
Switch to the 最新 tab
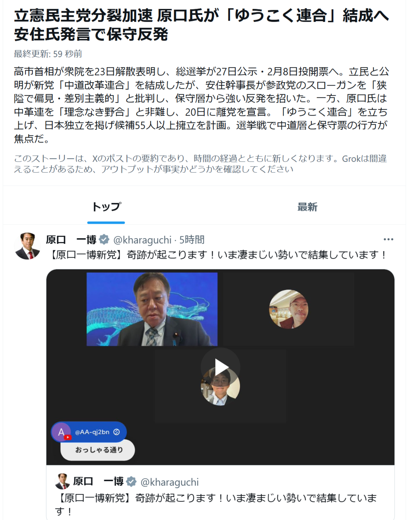[307, 207]
